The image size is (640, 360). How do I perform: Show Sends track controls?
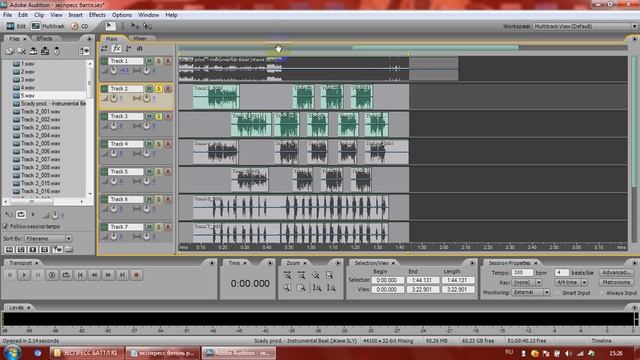coord(128,49)
